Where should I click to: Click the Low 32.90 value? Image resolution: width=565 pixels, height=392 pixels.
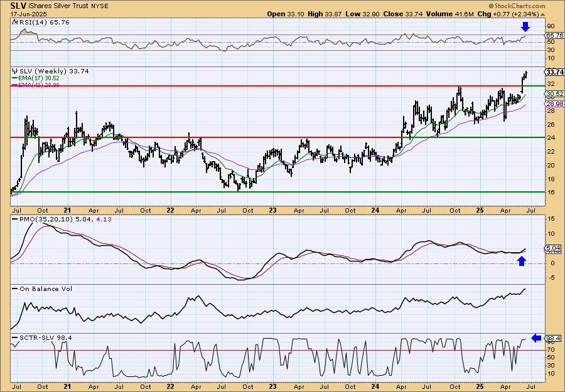pos(362,14)
